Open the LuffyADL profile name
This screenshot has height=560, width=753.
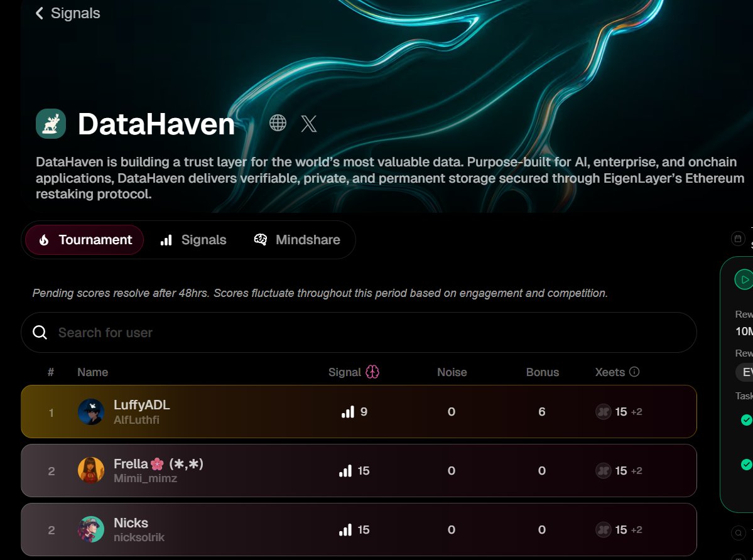142,405
